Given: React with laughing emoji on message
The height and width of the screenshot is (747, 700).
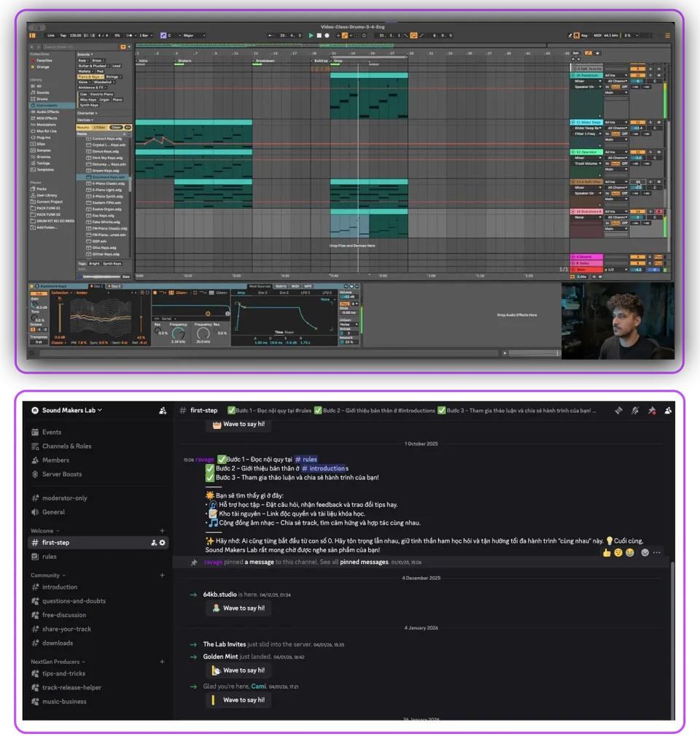Looking at the screenshot, I should (x=630, y=553).
